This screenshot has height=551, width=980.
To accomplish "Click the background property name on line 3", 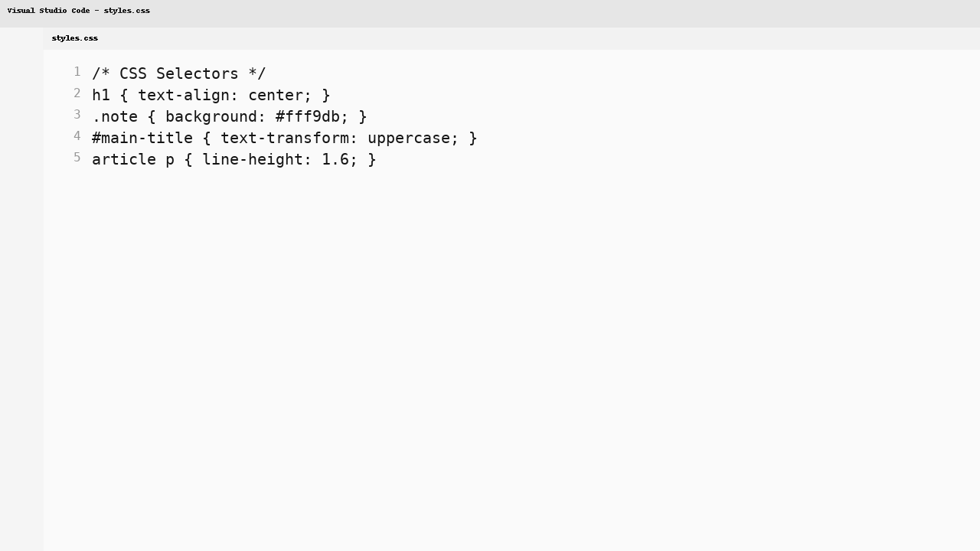I will tap(211, 116).
